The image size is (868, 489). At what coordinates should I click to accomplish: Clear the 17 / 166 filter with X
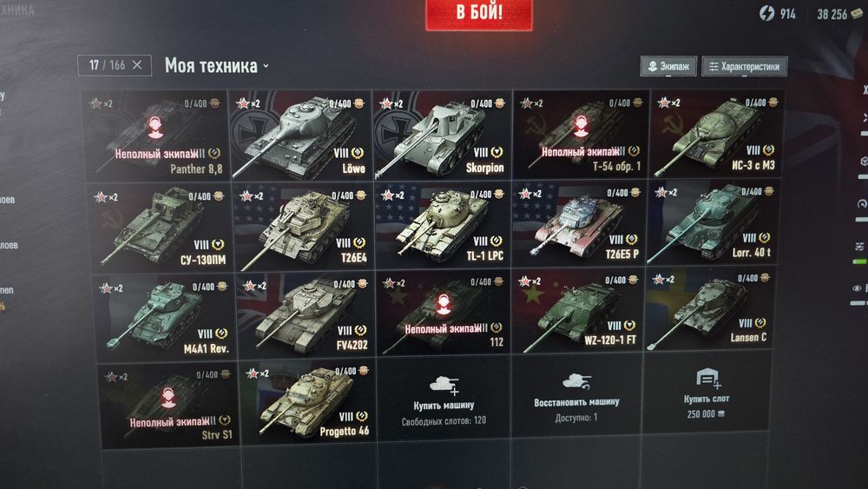click(x=137, y=65)
